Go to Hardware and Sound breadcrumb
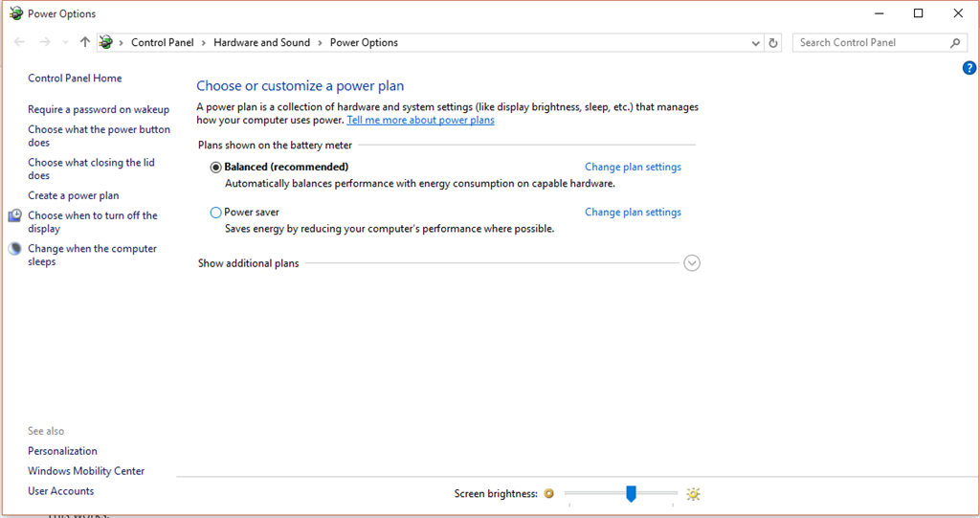Screen dimensions: 980x518 point(261,42)
